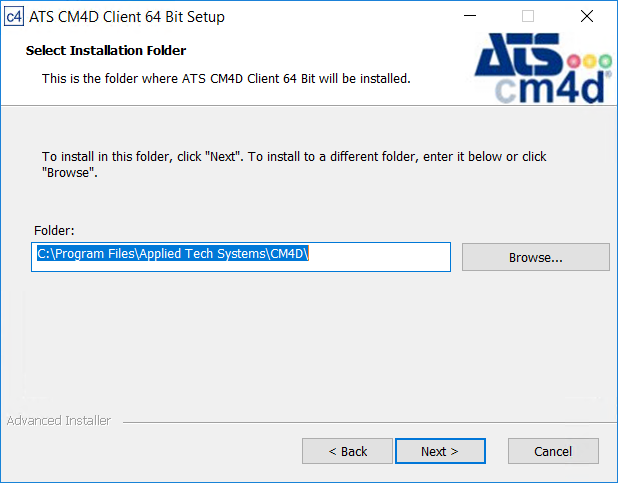618x483 pixels.
Task: Click the cm4d lettering in the logo
Action: (552, 88)
